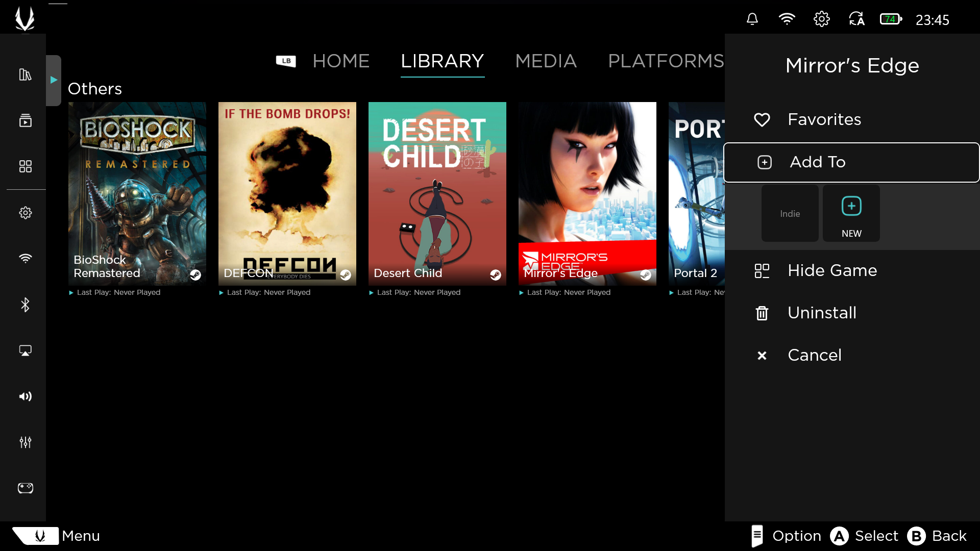Switch to the PLATFORMS tab

[666, 61]
